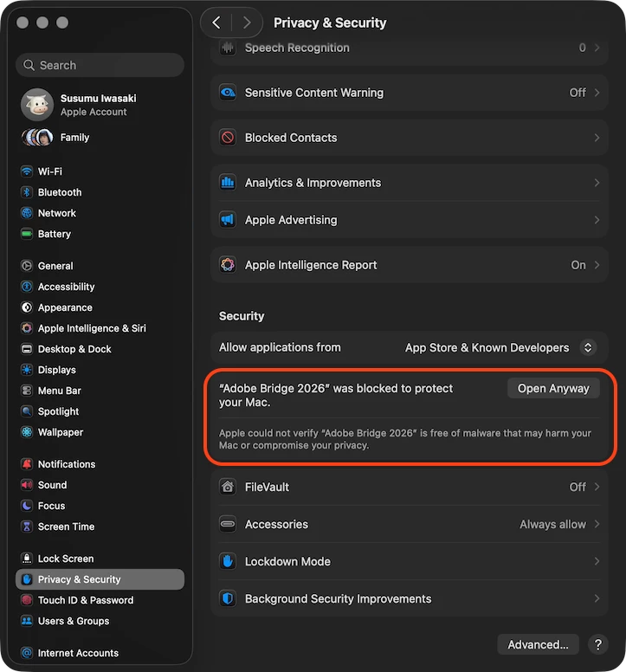Open the Speech Recognition row

pos(410,48)
